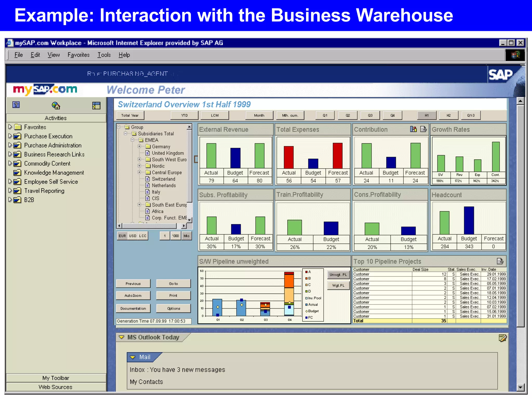Click the Netherlands document icon in tree

tap(148, 185)
